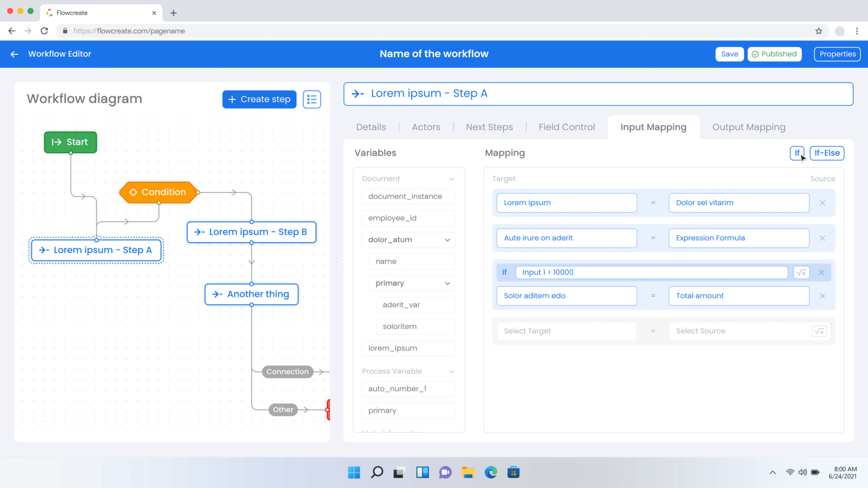Viewport: 868px width, 488px height.
Task: Expand the dolor_atum variable
Action: (x=447, y=239)
